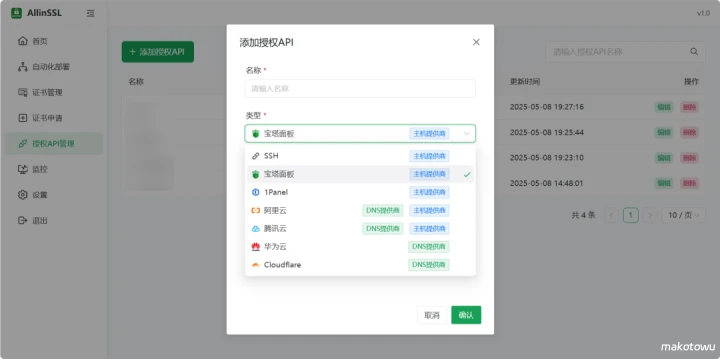This screenshot has height=360, width=720.
Task: Close the 添加授权API dialog with X
Action: (x=476, y=42)
